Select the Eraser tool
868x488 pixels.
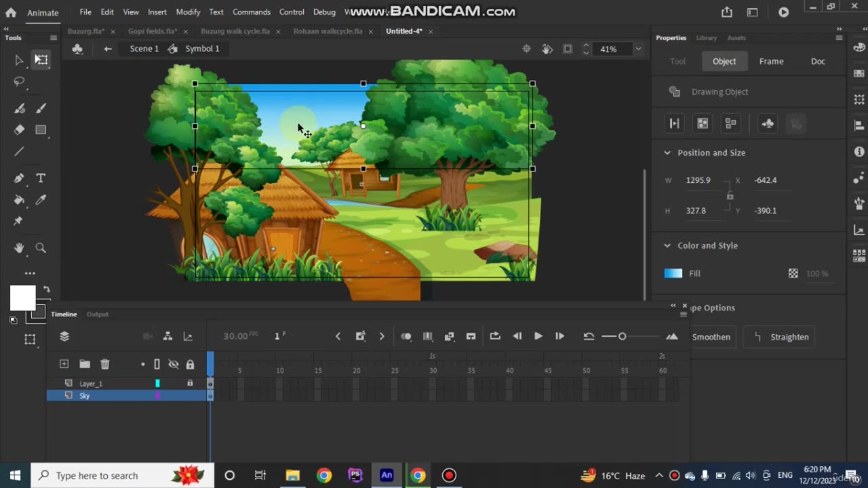[x=19, y=129]
